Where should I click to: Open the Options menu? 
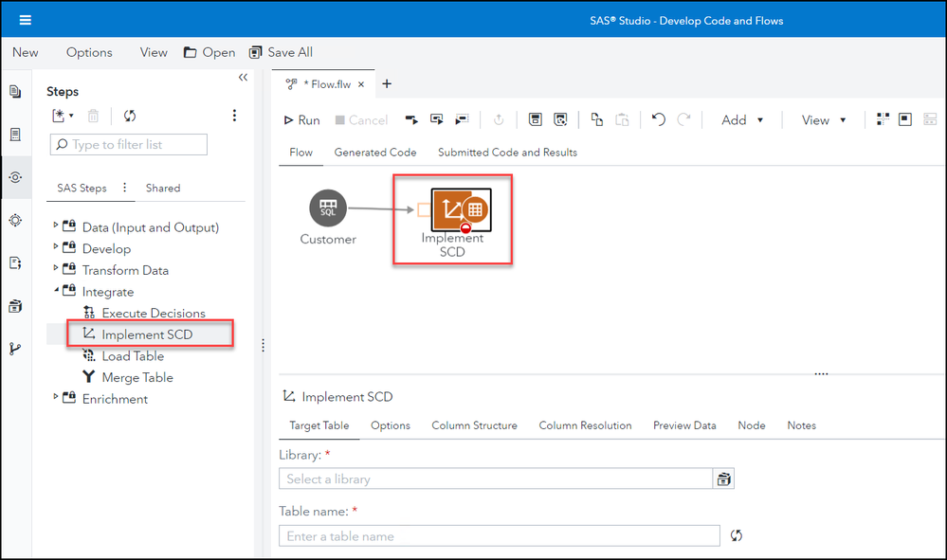(x=89, y=52)
